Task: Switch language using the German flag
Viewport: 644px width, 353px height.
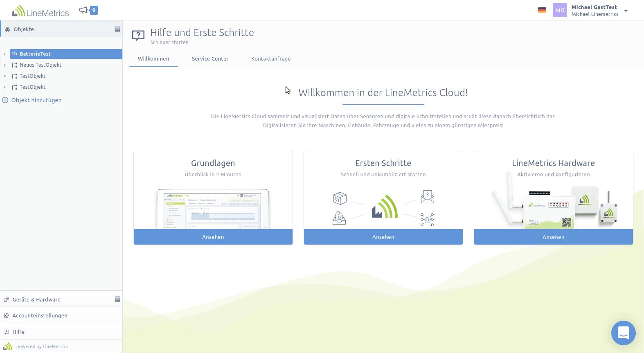Action: click(542, 10)
